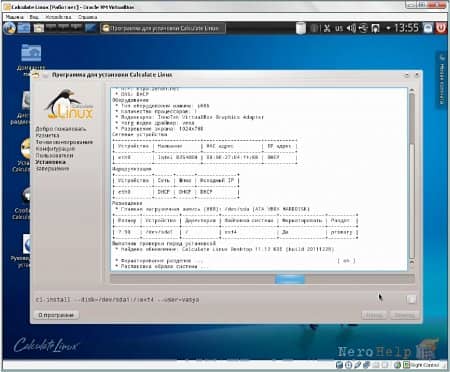Open the device notifier tray icon

(x=375, y=28)
